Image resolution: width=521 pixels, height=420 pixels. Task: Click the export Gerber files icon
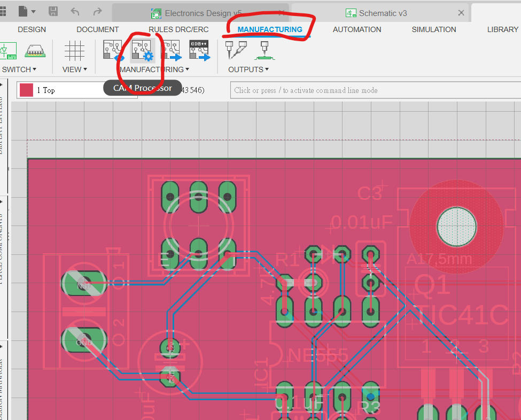coord(172,51)
